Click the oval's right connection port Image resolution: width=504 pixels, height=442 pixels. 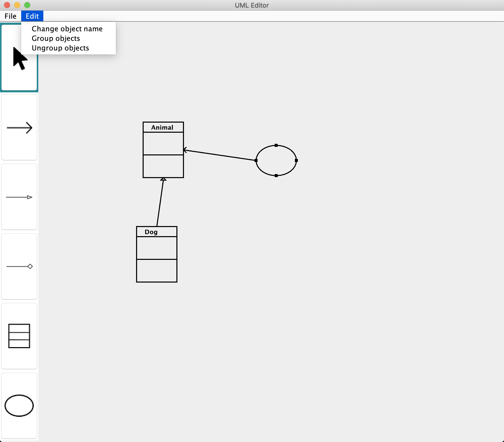coord(296,160)
